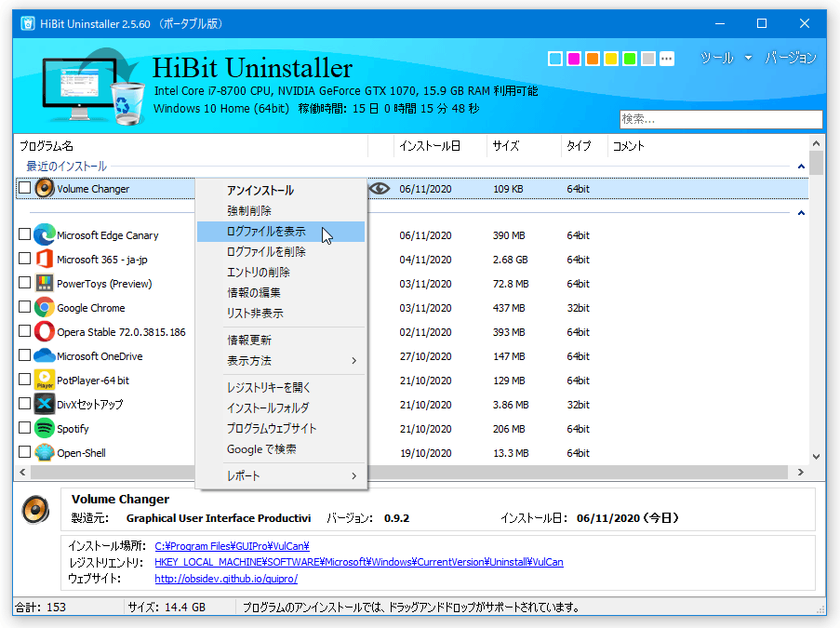Viewport: 840px width, 628px height.
Task: Check the Spotify checkbox
Action: click(x=24, y=428)
